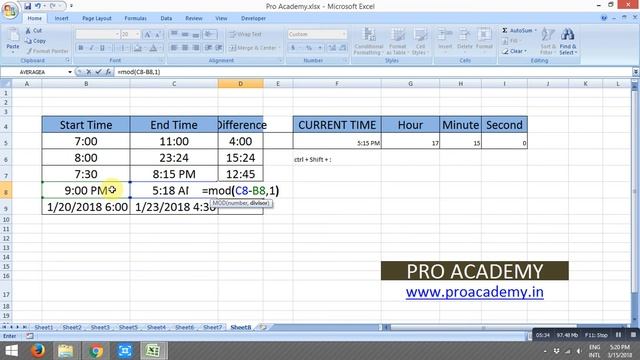Click the Fill Color bucket button
640x360 pixels.
click(138, 48)
